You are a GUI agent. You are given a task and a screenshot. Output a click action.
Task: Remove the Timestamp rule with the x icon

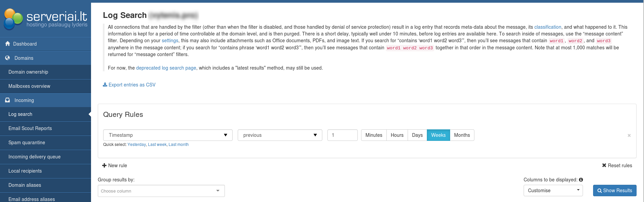[629, 135]
